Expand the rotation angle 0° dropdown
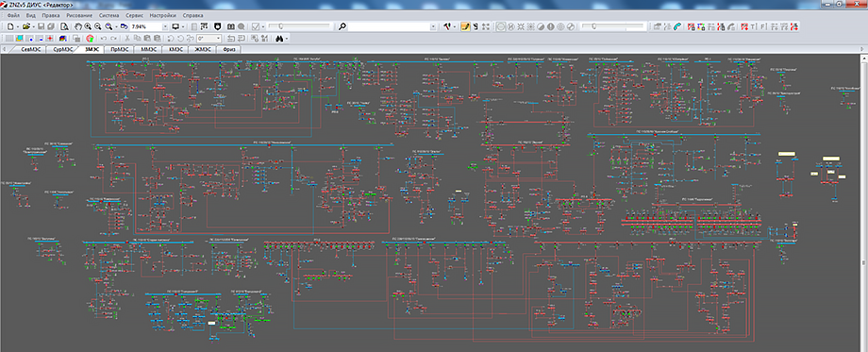 pos(218,39)
